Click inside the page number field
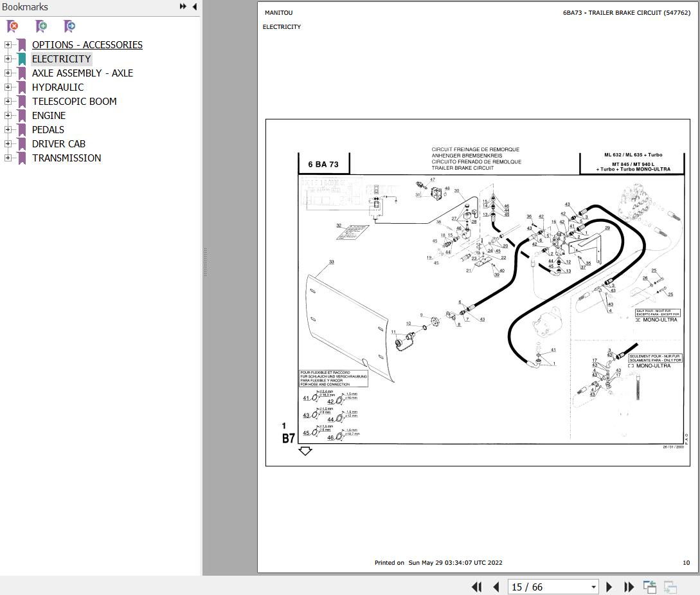Screen dimensions: 700x595 (x=546, y=587)
